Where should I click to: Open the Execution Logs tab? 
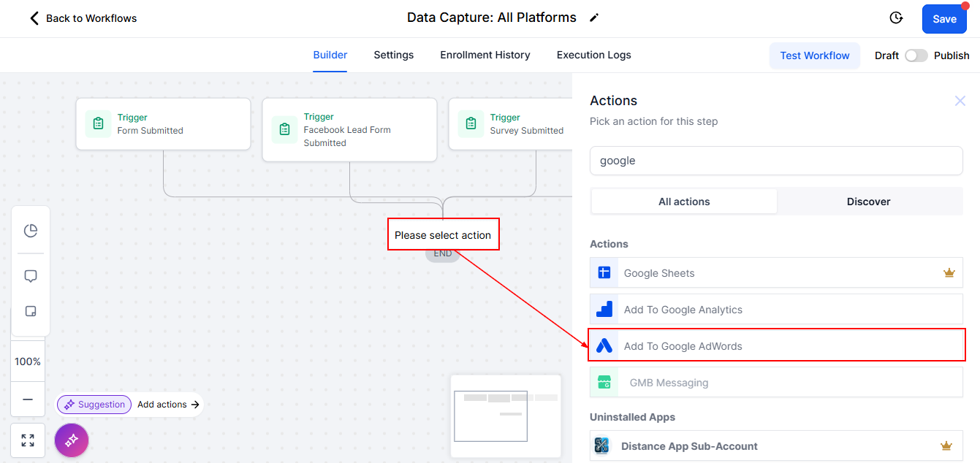click(x=593, y=55)
